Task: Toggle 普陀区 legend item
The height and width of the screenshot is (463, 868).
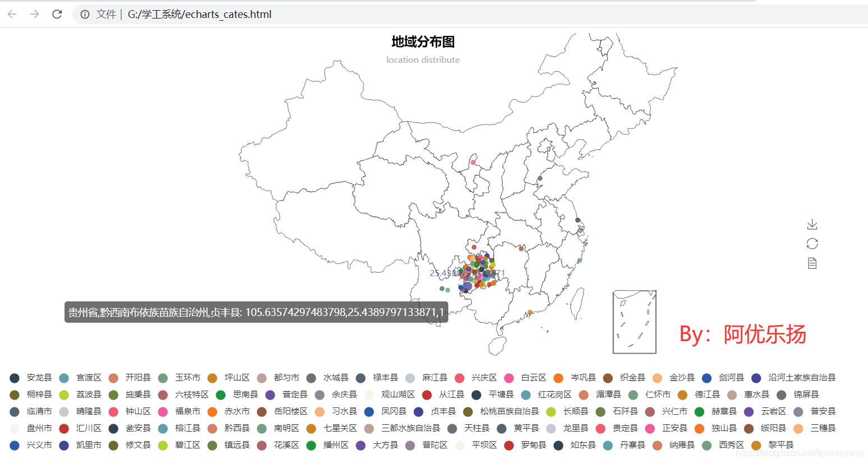Action: [426, 445]
